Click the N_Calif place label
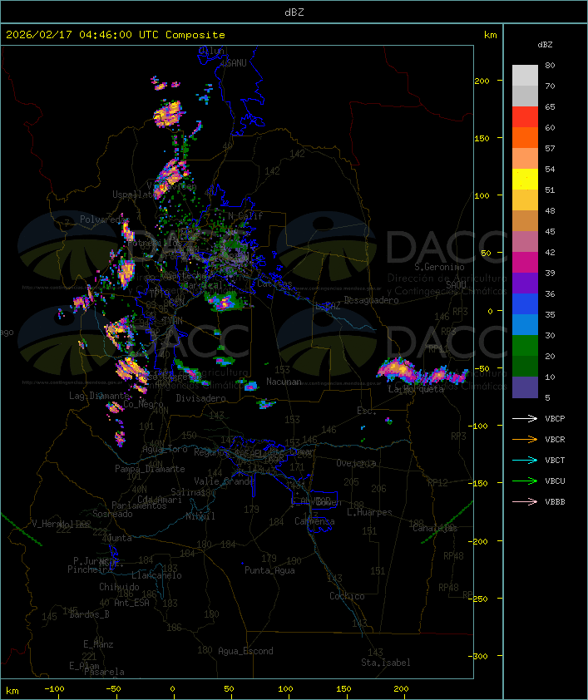The image size is (588, 700). tap(245, 216)
